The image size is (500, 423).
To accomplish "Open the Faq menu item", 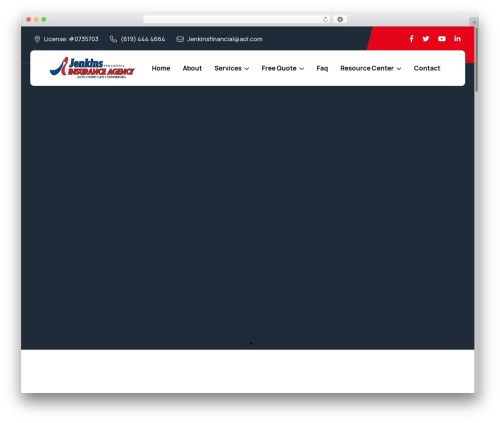I will coord(322,68).
